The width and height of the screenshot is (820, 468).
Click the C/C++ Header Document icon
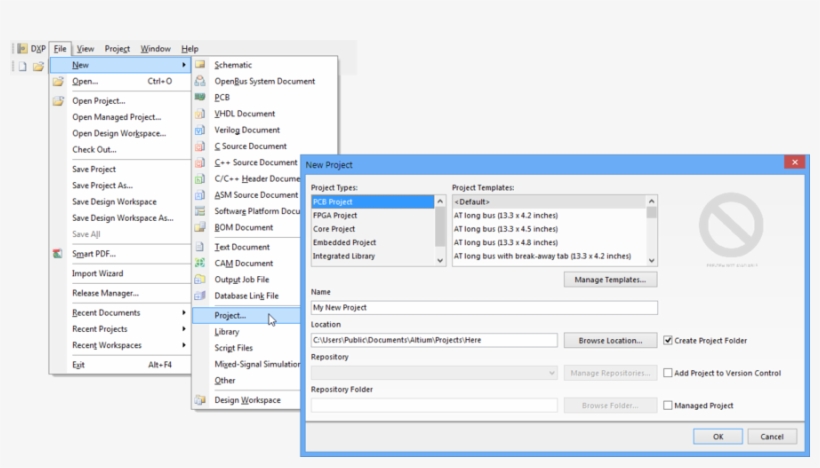(x=200, y=178)
